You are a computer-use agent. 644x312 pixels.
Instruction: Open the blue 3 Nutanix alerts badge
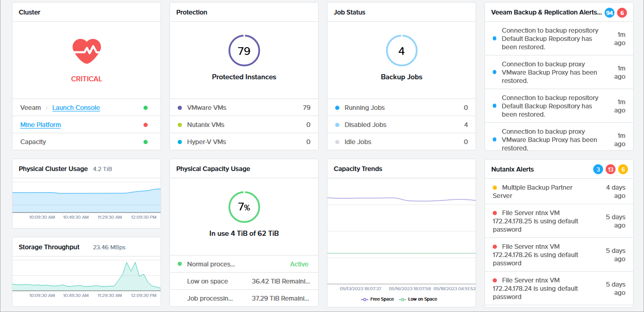tap(598, 169)
